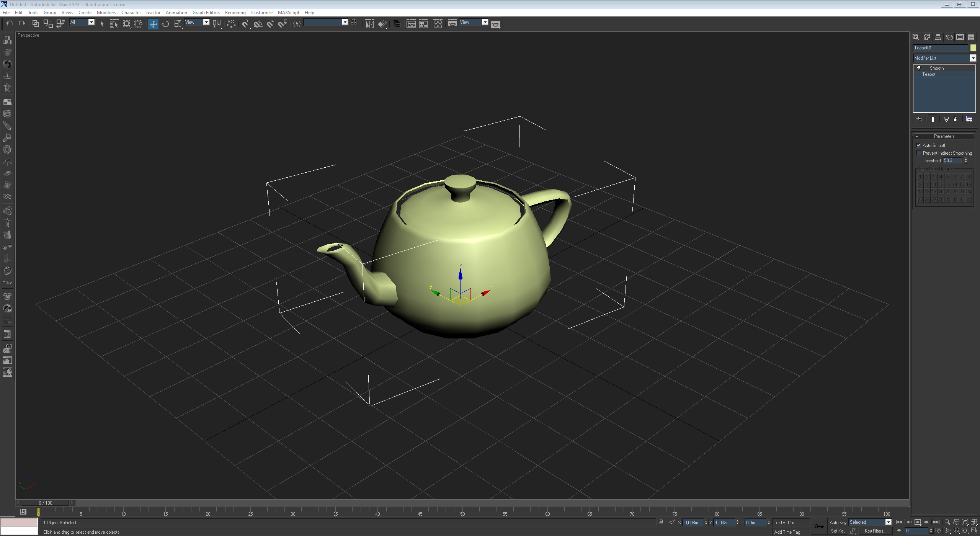Expand the selection filter All dropdown
Screen dimensions: 980x536
pos(91,22)
